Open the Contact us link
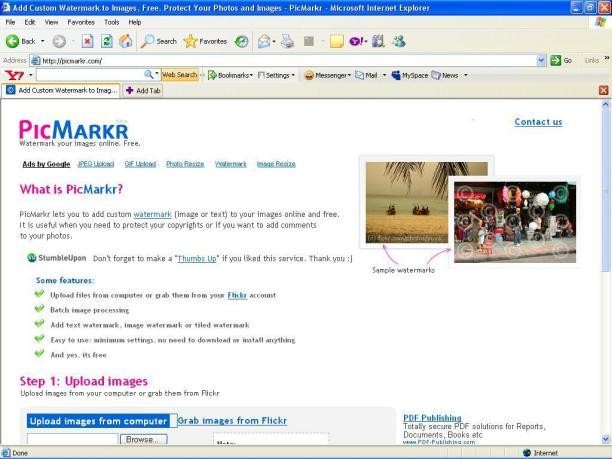The width and height of the screenshot is (612, 459). (x=538, y=122)
